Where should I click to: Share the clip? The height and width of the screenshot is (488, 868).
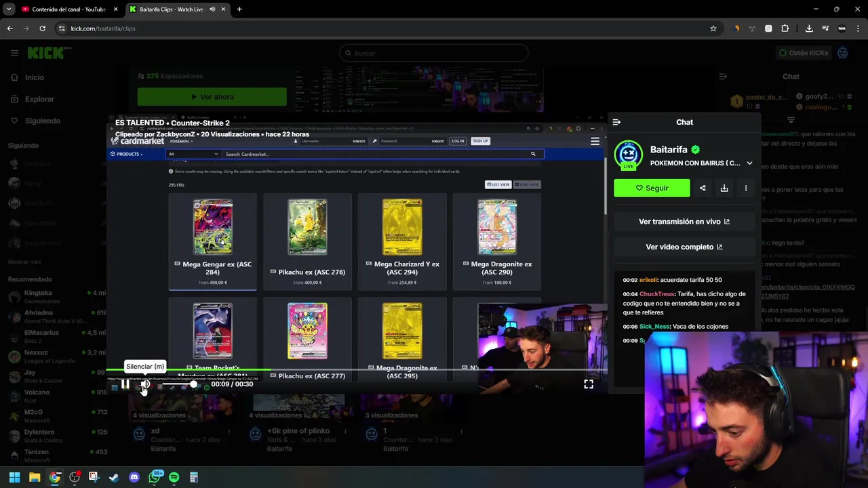(703, 188)
